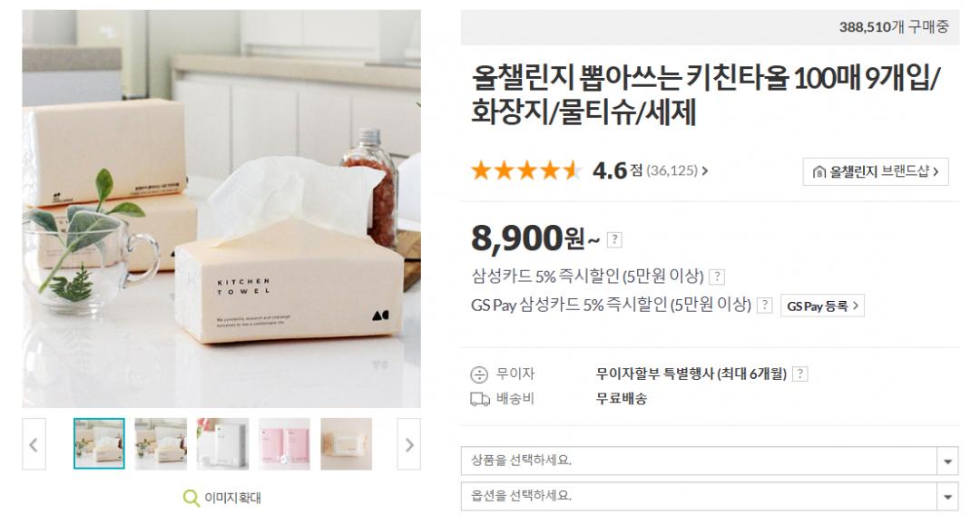Open help for 삼성카드 5% 즉시할인
Viewport: 980px width, 525px height.
(x=717, y=277)
